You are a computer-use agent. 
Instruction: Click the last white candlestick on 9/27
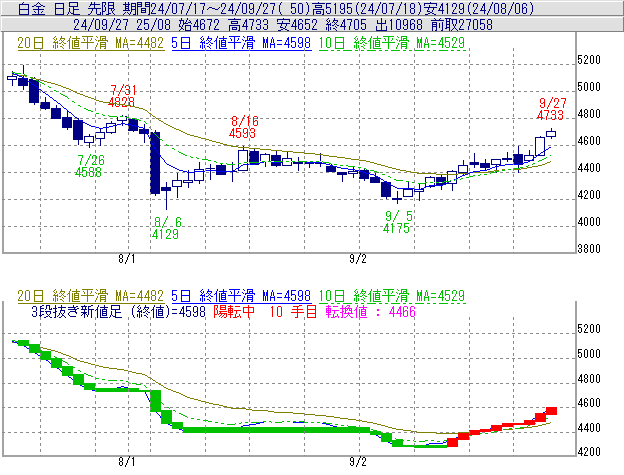pyautogui.click(x=551, y=134)
